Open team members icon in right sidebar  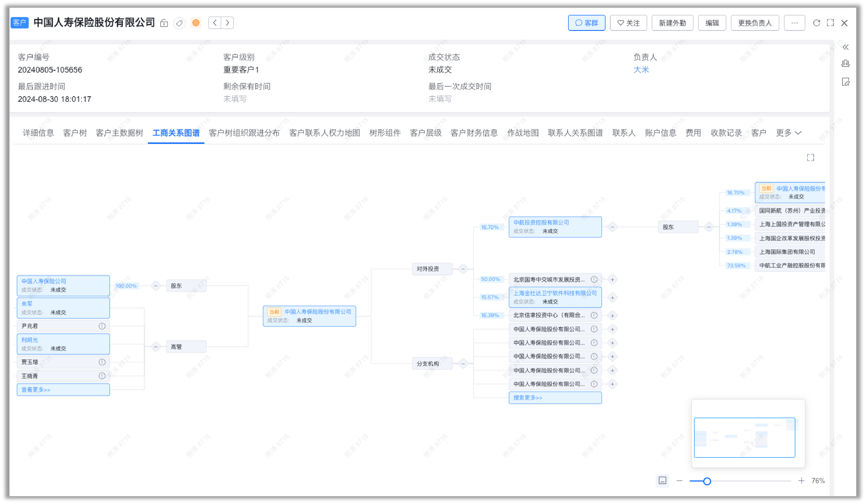(x=846, y=64)
